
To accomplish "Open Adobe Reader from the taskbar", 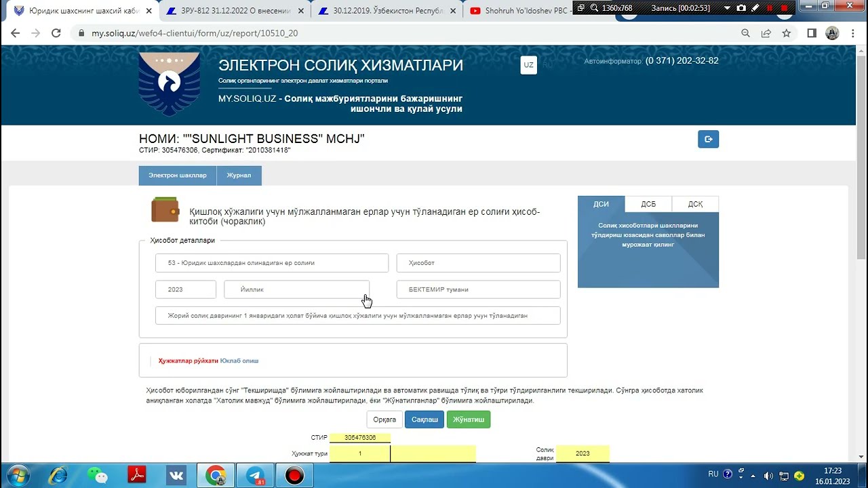I will [x=137, y=475].
